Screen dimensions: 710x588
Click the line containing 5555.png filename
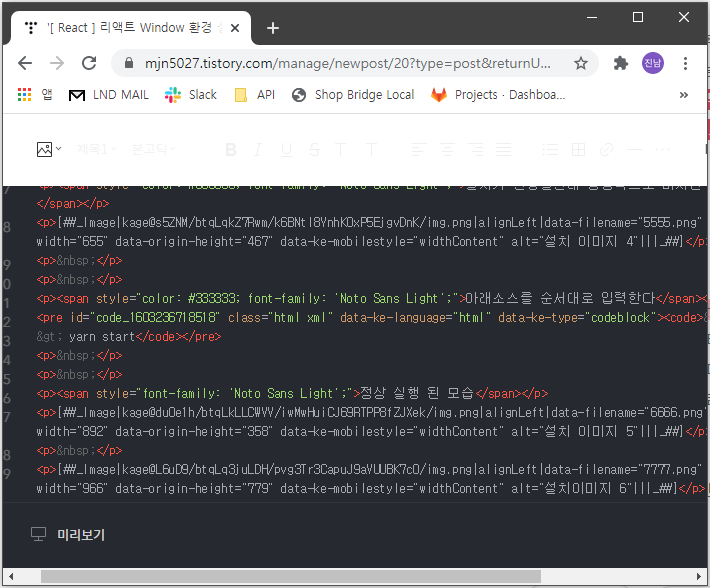[371, 223]
